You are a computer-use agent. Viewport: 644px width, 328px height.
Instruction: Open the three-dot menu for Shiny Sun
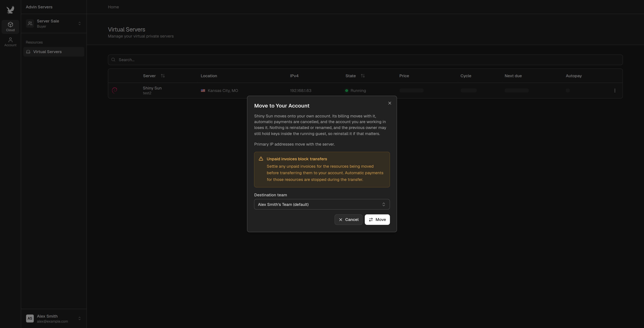click(x=615, y=90)
